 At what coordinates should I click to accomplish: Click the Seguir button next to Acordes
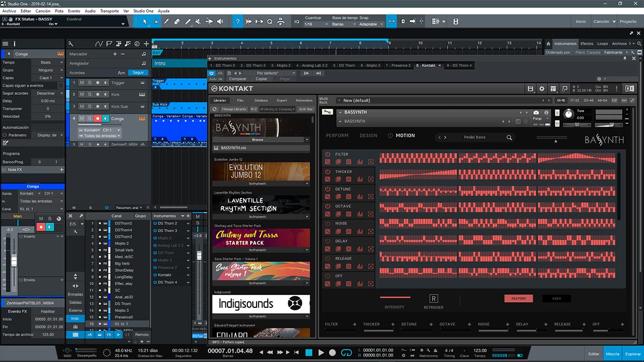[138, 72]
